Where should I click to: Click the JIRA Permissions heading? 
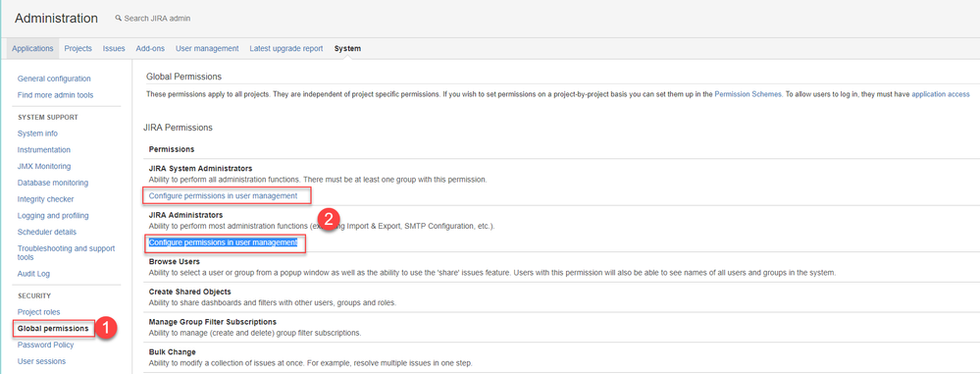click(x=180, y=128)
